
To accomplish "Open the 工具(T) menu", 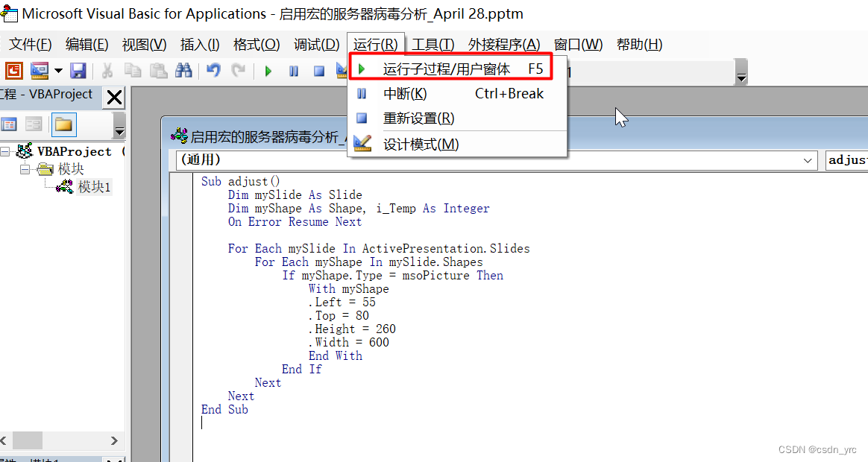I will 433,44.
